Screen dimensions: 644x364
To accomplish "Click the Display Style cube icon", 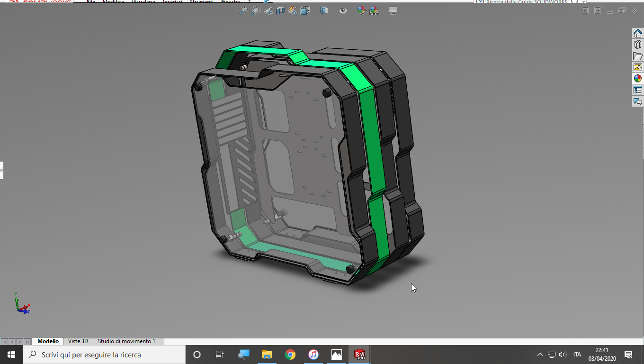I will pos(323,10).
